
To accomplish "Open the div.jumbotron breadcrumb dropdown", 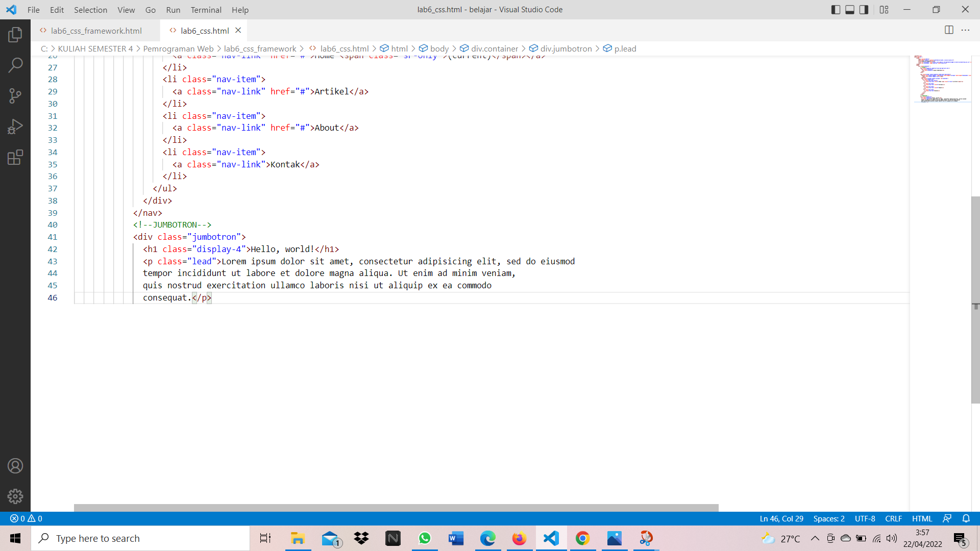I will click(x=567, y=48).
